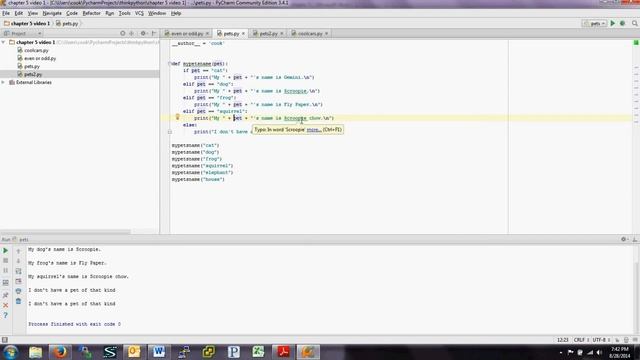Close the pets.py editor tab

coord(243,33)
